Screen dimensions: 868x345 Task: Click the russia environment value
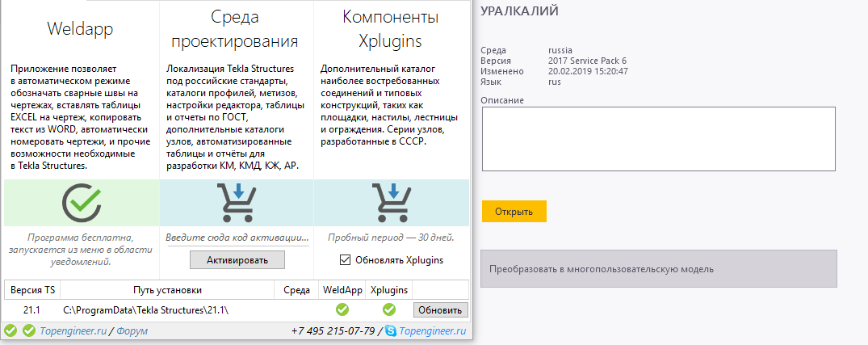pos(560,50)
